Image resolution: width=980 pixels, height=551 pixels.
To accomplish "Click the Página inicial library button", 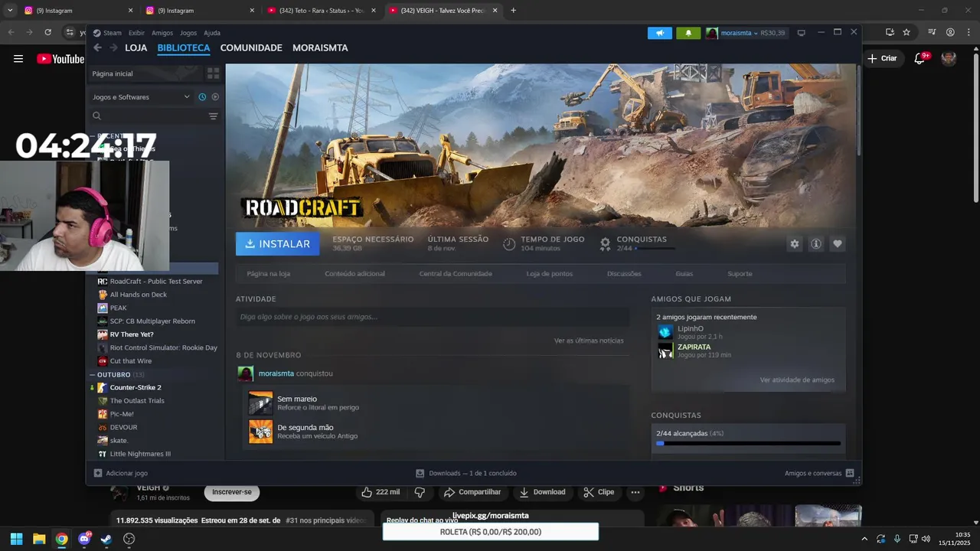I will point(144,73).
